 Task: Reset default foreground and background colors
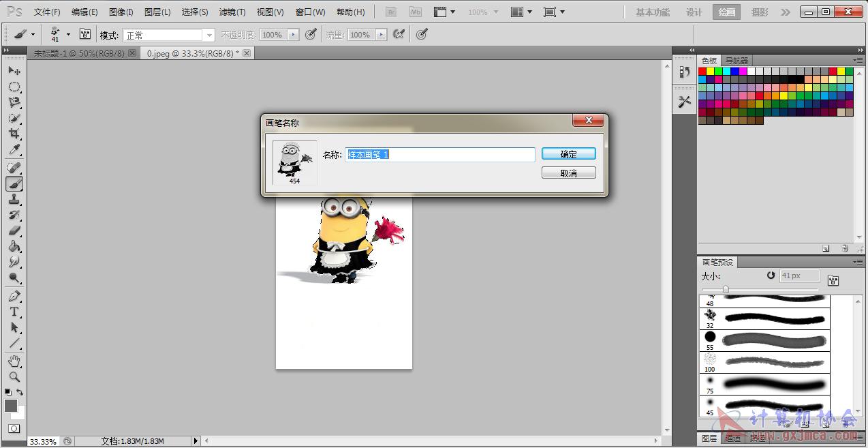7,392
